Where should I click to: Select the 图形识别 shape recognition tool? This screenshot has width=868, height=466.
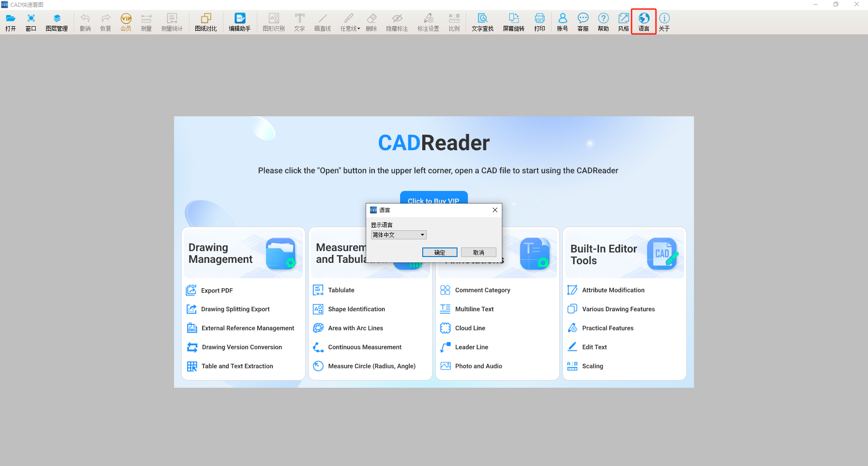point(274,22)
